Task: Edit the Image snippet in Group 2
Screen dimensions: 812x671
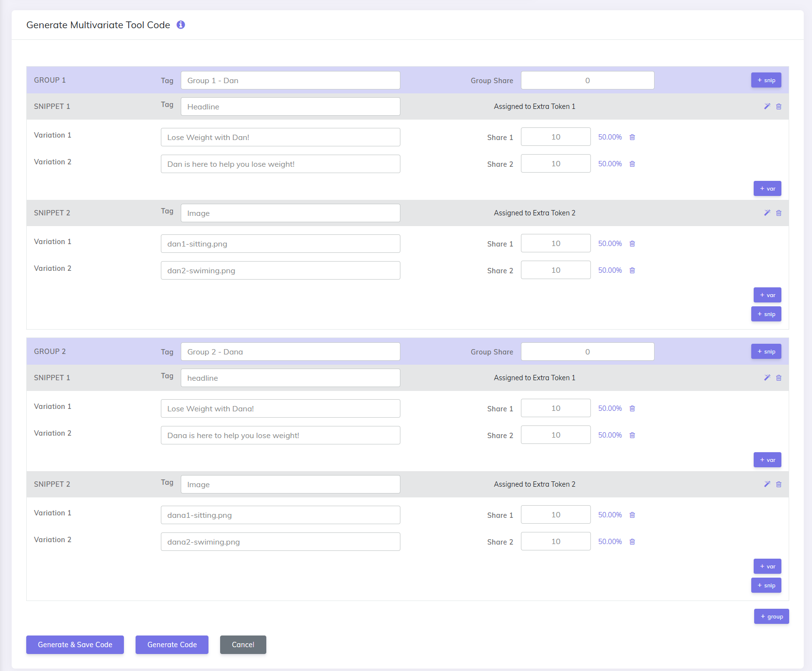Action: coord(767,484)
